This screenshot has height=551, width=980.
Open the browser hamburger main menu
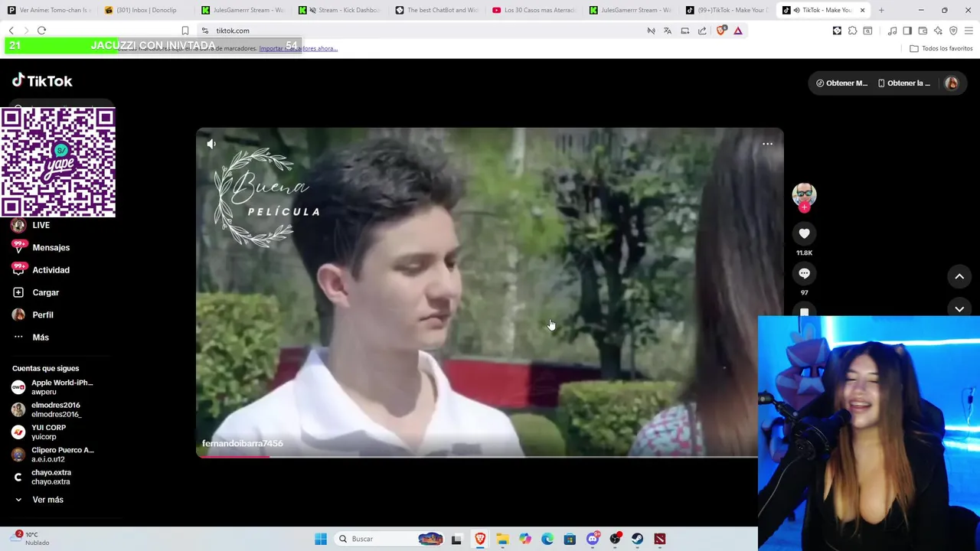[969, 31]
